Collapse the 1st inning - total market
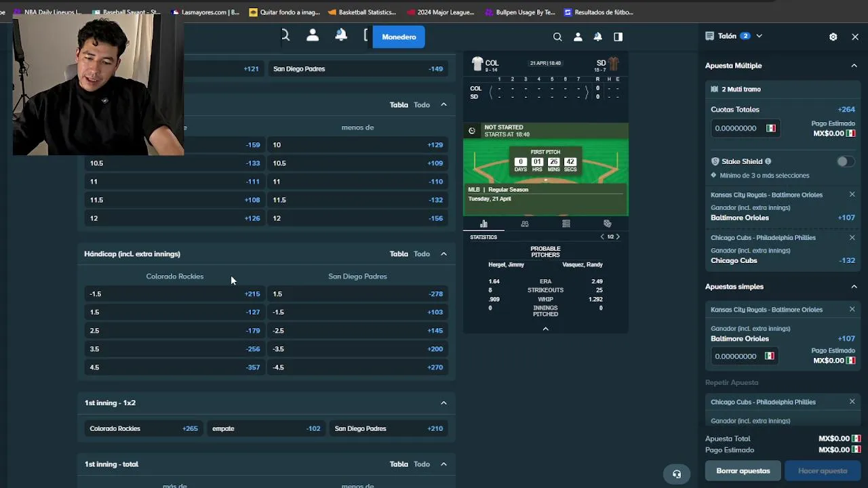The image size is (868, 488). point(443,464)
